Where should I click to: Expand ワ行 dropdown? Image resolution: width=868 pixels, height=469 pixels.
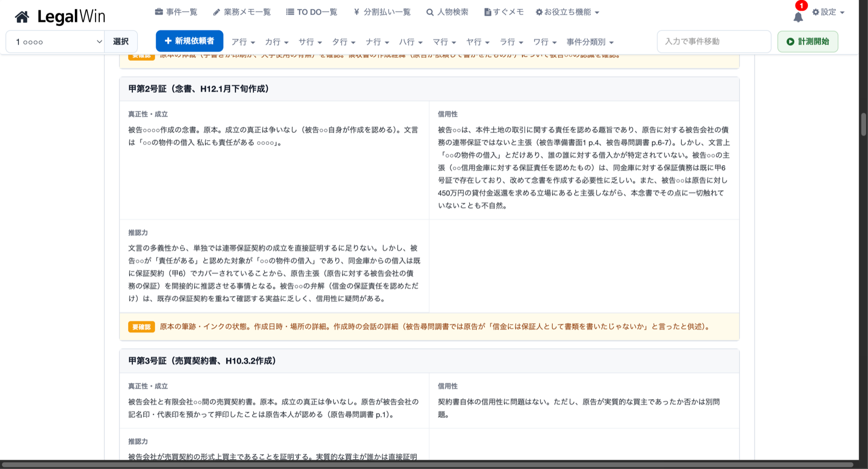pos(545,42)
